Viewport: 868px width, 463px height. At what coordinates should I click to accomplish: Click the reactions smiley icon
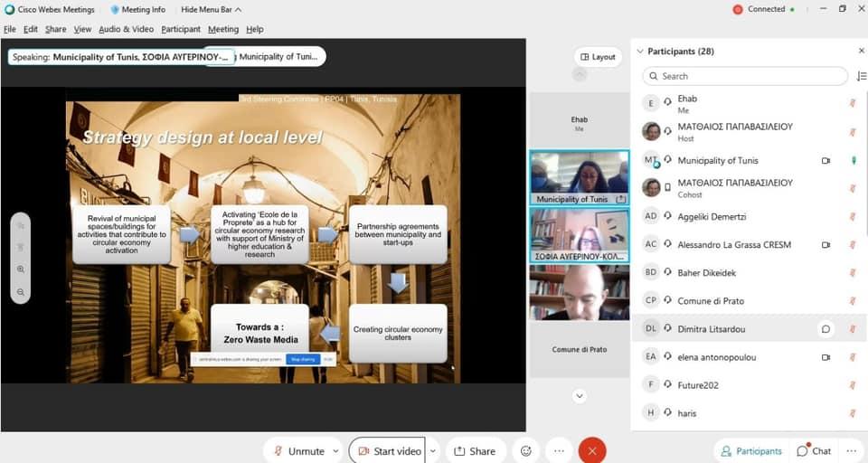click(526, 450)
